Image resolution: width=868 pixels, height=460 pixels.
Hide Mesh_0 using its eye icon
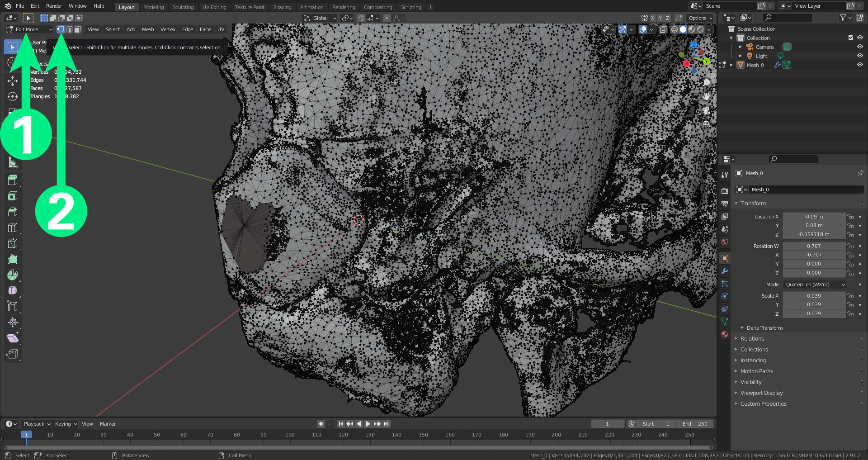(x=860, y=65)
